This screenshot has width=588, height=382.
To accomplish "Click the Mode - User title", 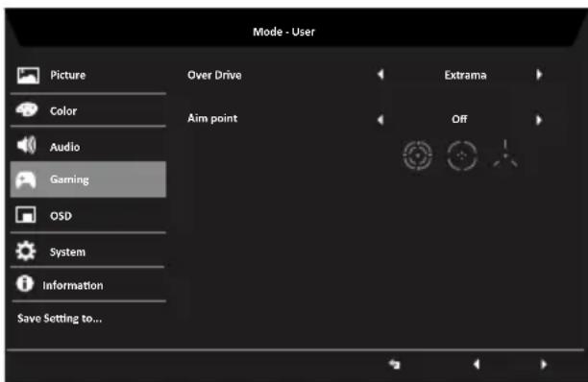I will (x=283, y=32).
